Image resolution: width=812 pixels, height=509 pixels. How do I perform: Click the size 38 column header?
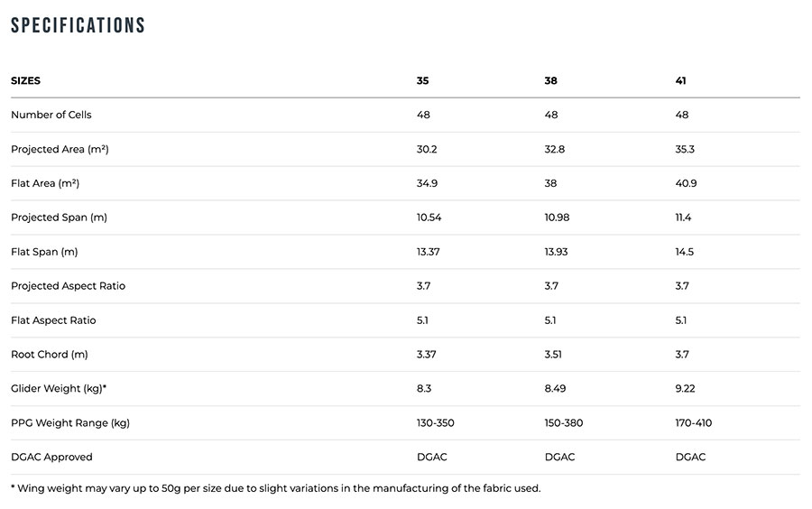[550, 80]
